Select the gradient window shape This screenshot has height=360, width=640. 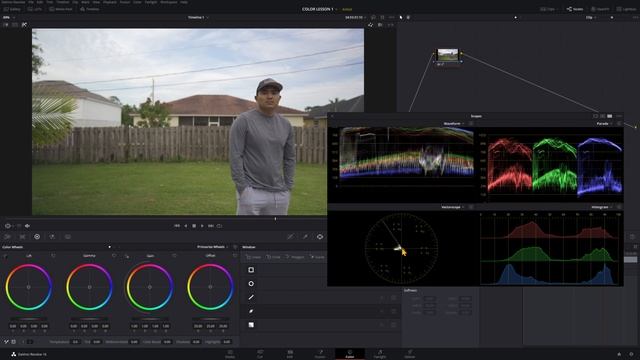point(251,325)
